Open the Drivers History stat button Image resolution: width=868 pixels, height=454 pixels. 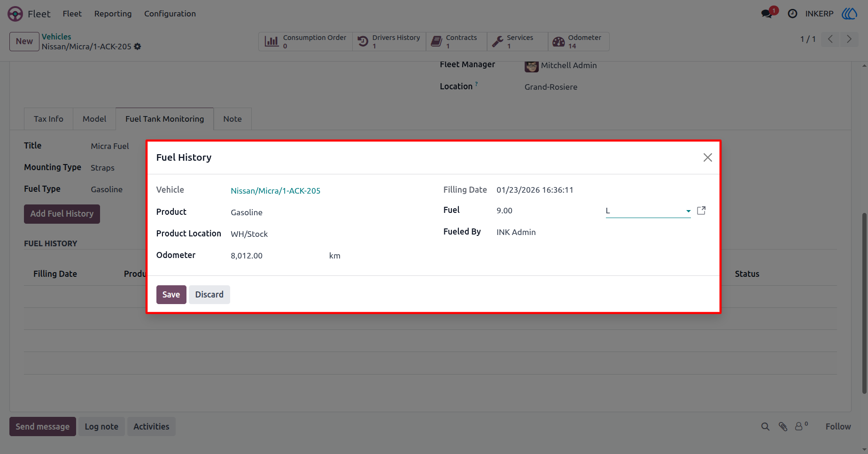click(x=389, y=41)
